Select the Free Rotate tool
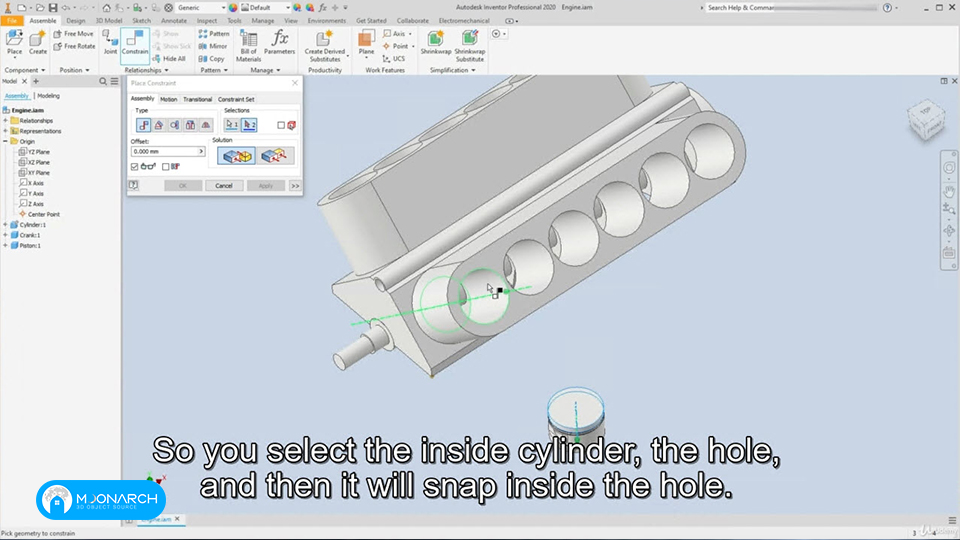960x540 pixels. coord(74,46)
